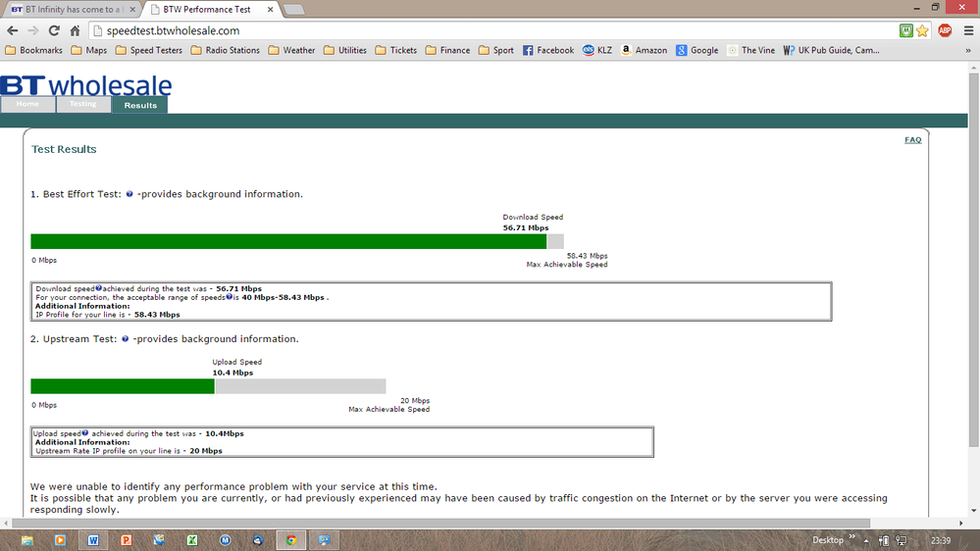Close the BT Infinity tab
The image size is (980, 551).
tap(132, 10)
